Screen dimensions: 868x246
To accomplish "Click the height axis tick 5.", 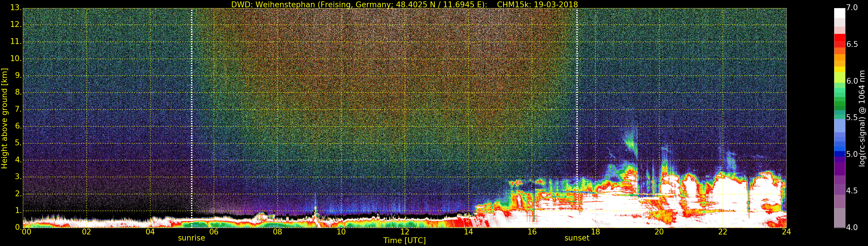I will 18,143.
